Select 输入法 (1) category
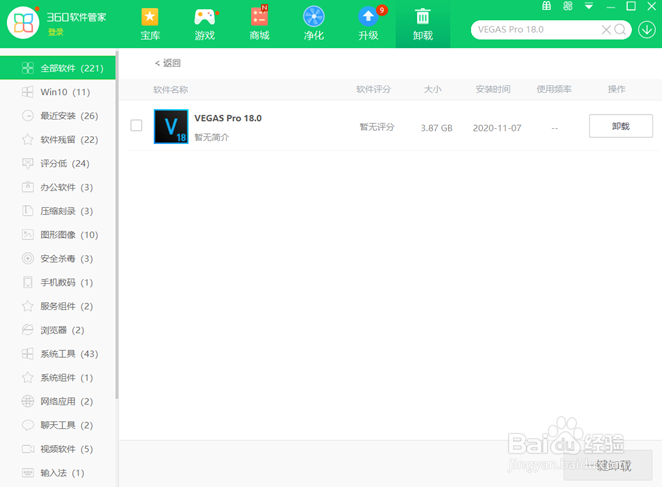The image size is (662, 487). tap(57, 473)
